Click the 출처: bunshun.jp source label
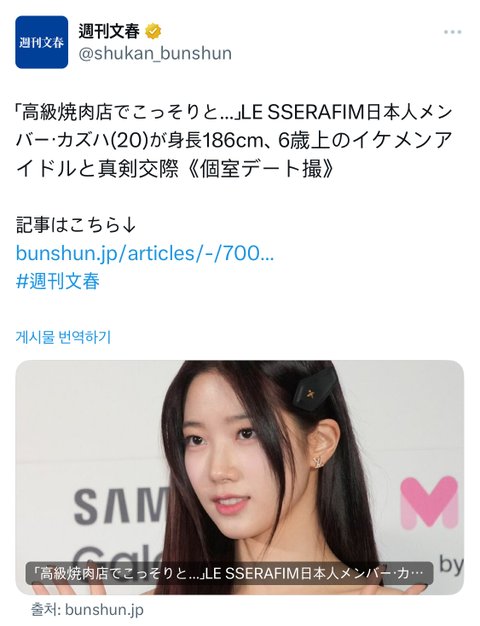 pyautogui.click(x=87, y=610)
